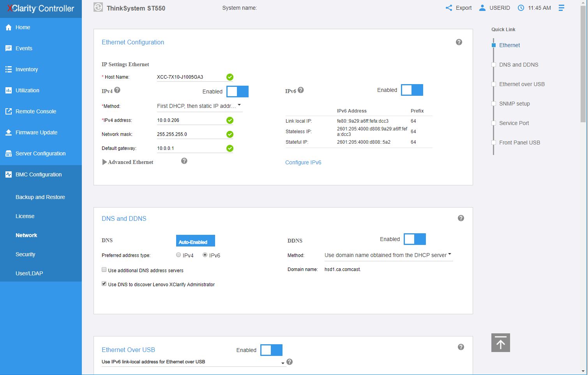Screen dimensions: 588x375
Task: Click the clock icon in header
Action: click(x=521, y=8)
